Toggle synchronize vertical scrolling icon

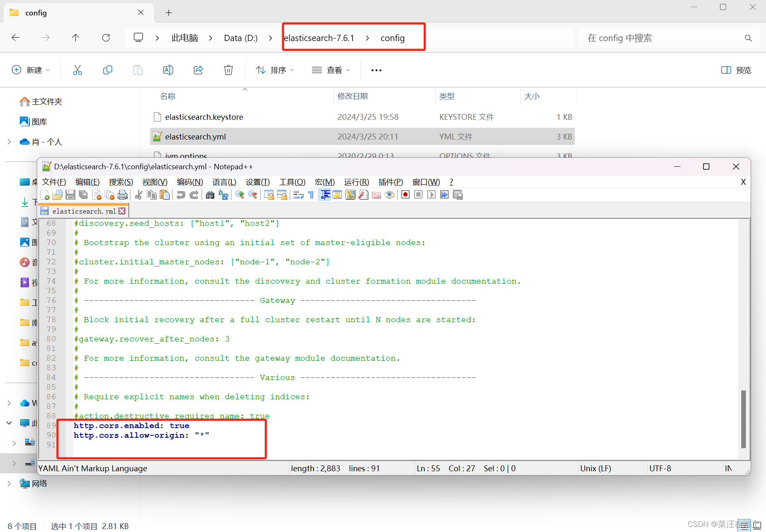click(269, 195)
